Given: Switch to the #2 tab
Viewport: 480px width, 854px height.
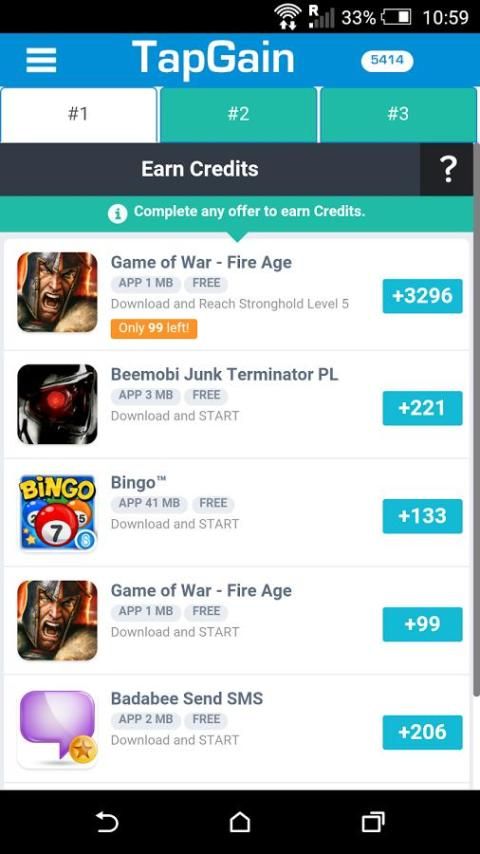Looking at the screenshot, I should pyautogui.click(x=238, y=114).
